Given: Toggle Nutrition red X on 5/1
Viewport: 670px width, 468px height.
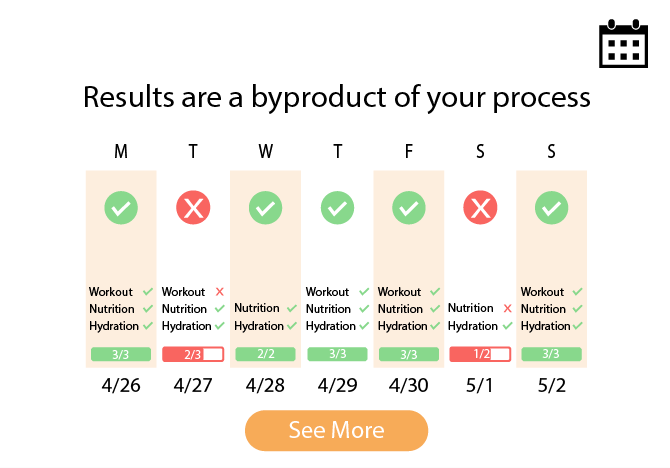Looking at the screenshot, I should tap(507, 308).
